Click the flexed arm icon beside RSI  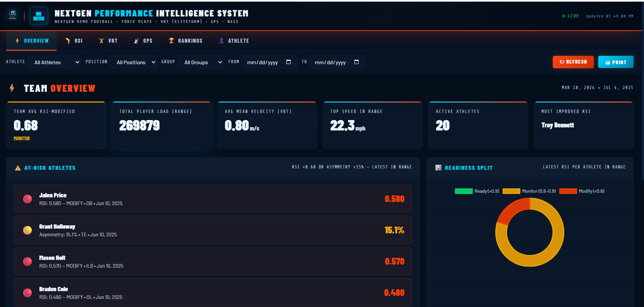point(68,41)
